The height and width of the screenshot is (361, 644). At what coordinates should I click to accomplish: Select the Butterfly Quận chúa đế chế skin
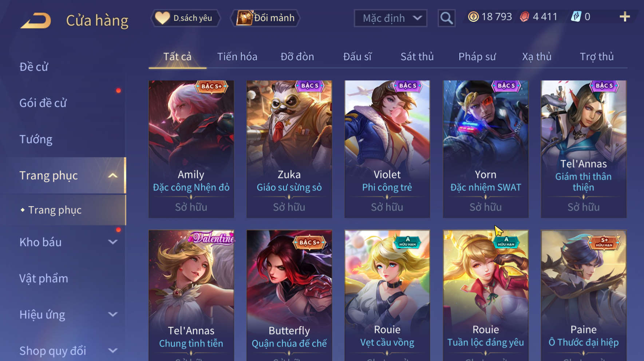[x=289, y=295]
